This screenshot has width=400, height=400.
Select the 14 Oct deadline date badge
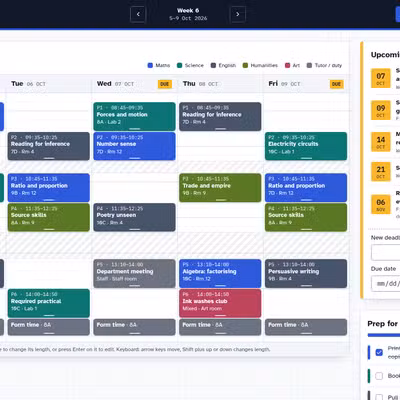(x=381, y=142)
